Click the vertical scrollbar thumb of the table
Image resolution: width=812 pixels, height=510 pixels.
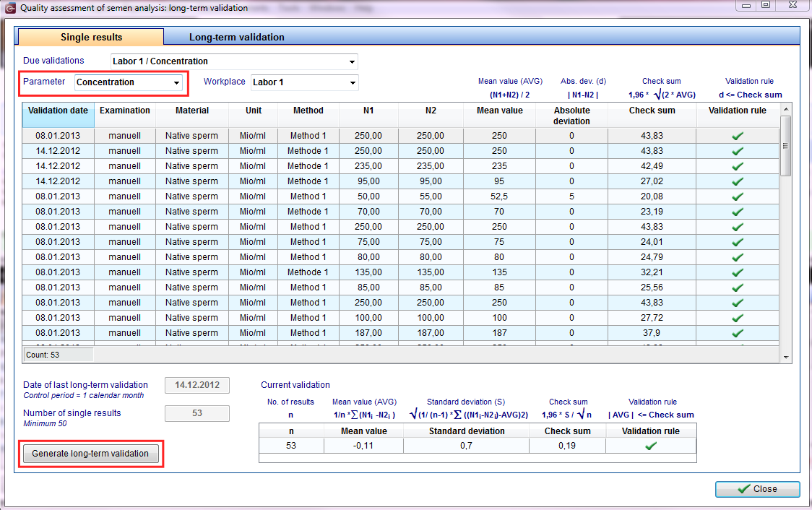785,146
